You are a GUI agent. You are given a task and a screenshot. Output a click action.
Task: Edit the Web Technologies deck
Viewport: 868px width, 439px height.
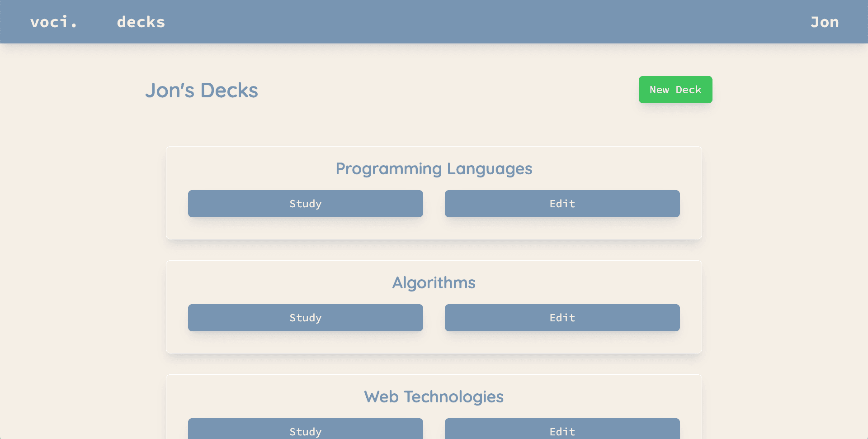tap(562, 430)
